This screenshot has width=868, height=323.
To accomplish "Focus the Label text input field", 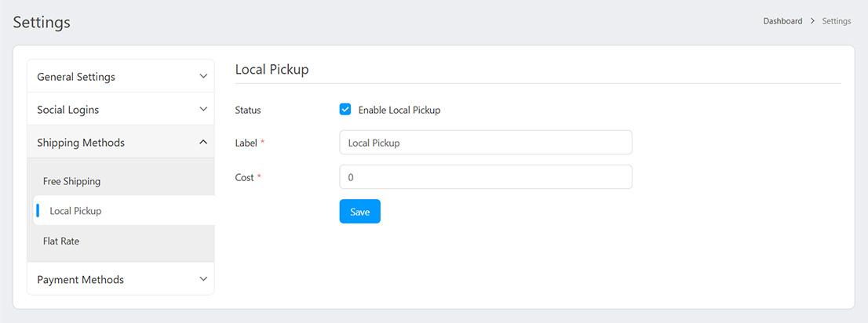I will (x=485, y=143).
